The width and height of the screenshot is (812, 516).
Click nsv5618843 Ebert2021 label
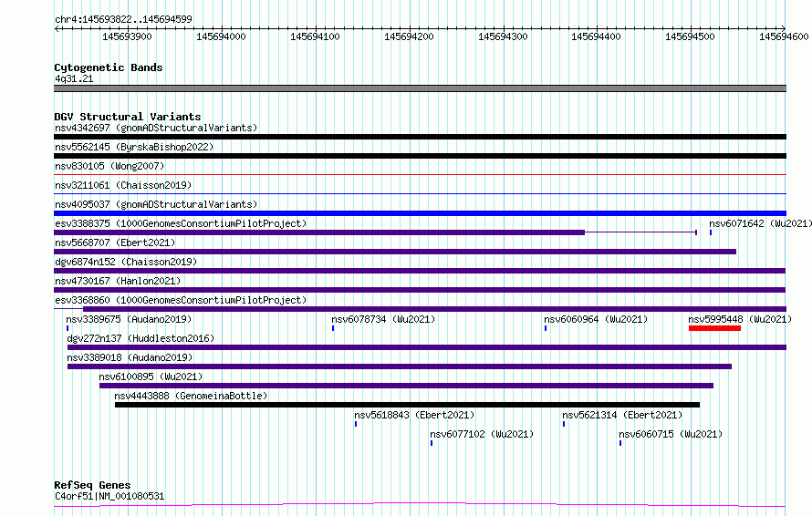click(414, 415)
